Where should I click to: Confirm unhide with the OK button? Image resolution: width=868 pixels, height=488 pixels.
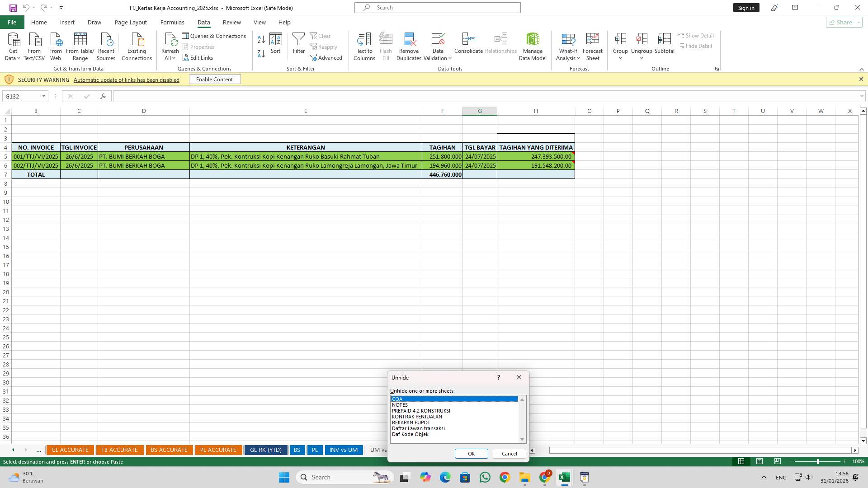(x=471, y=453)
